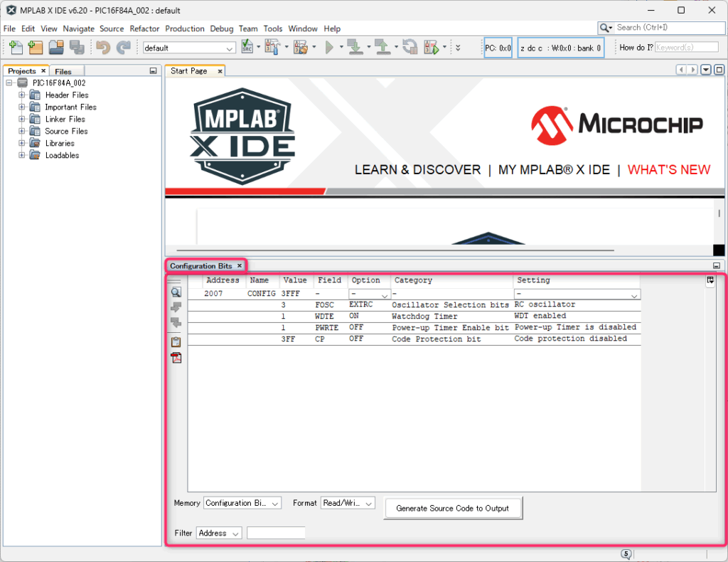This screenshot has width=728, height=562.
Task: Click the 'FOSC' field cell
Action: click(324, 304)
